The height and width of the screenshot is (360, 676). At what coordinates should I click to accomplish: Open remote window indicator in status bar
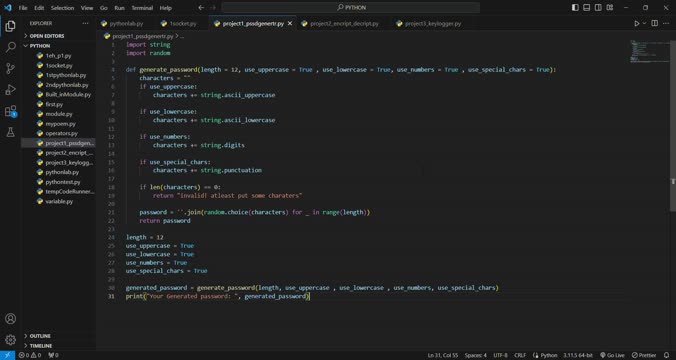coord(7,355)
